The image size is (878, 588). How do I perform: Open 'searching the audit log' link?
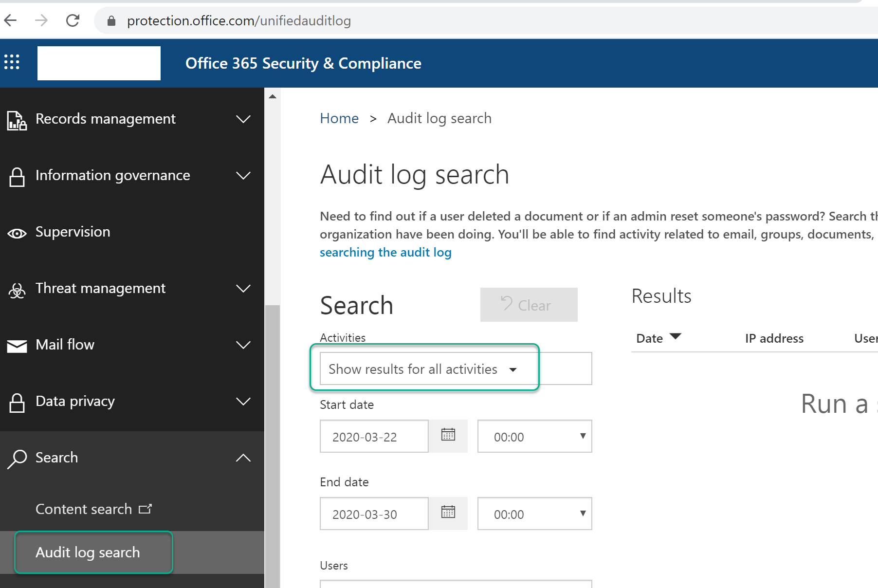(385, 252)
